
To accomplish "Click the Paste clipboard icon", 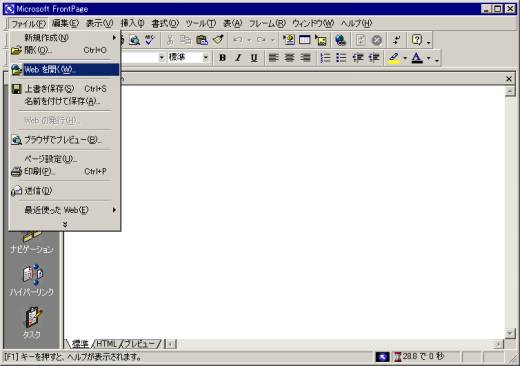I will click(202, 40).
